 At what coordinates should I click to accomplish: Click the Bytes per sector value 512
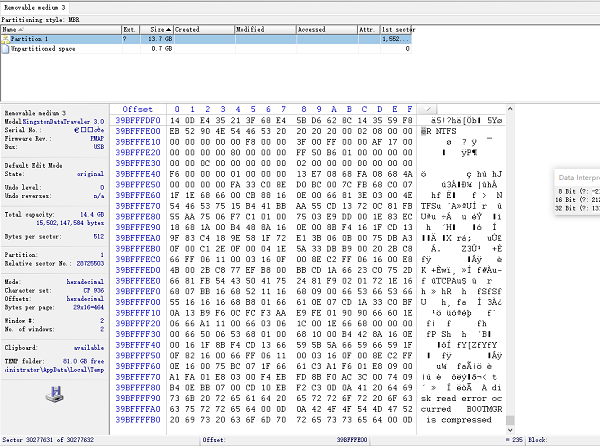click(99, 236)
